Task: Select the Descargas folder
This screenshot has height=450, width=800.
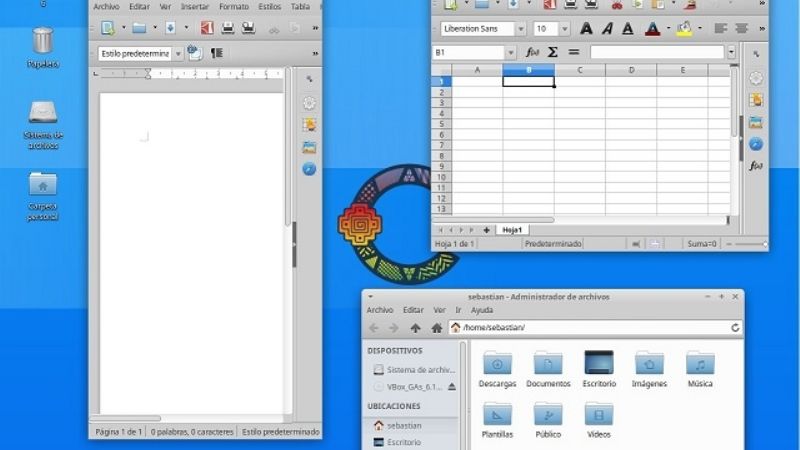Action: point(497,369)
